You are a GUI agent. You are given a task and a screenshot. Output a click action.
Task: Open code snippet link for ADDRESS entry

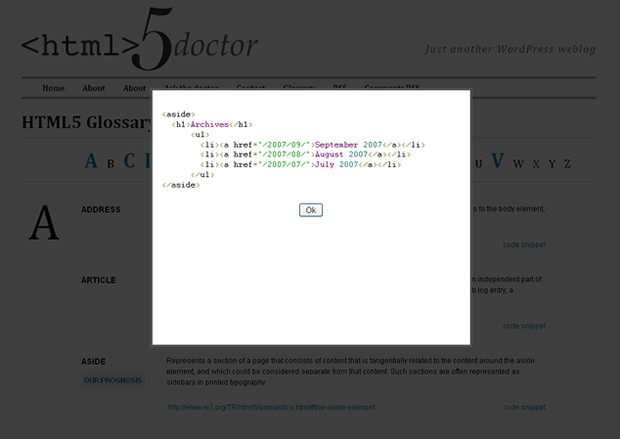click(x=524, y=244)
